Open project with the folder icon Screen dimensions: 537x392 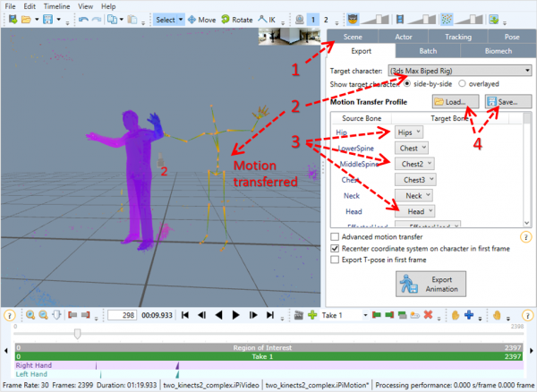coord(26,20)
